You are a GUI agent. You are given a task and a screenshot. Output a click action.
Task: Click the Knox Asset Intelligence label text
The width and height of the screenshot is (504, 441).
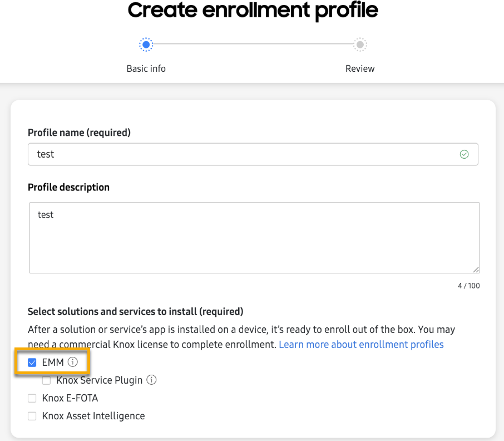coord(93,416)
